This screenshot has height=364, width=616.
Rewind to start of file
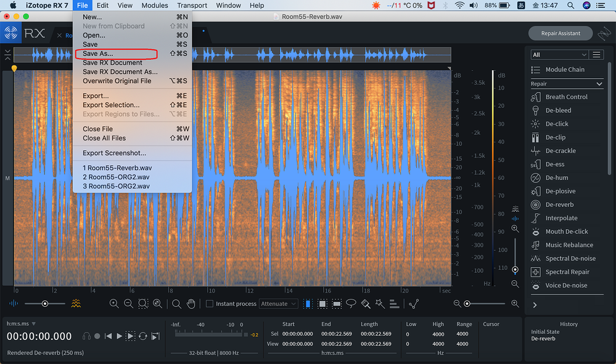[x=108, y=336]
